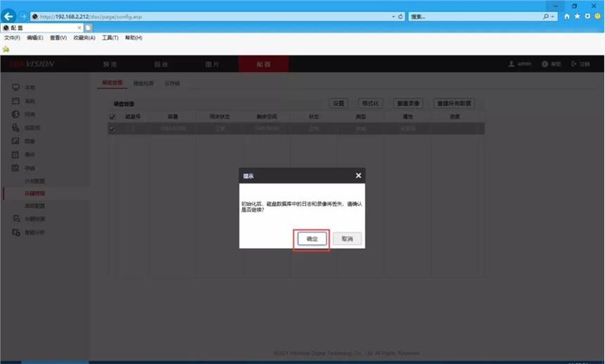Screen dimensions: 605x364
Task: Click the 取消 button in the dialog
Action: 347,239
